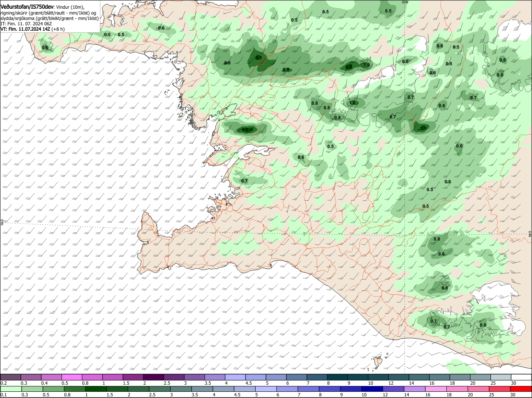Click the 12 label under bottom legend row
Screen dimensions: 532x398
(x=385, y=394)
